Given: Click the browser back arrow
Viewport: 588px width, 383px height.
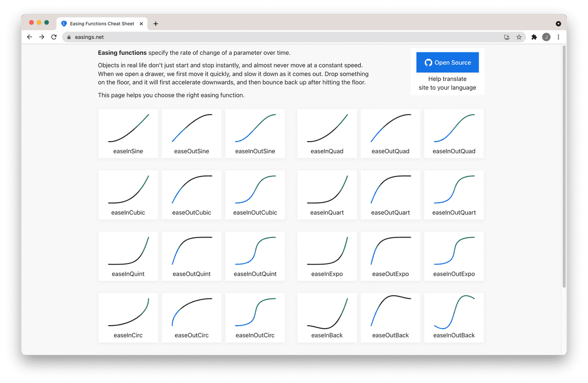Looking at the screenshot, I should click(x=29, y=37).
